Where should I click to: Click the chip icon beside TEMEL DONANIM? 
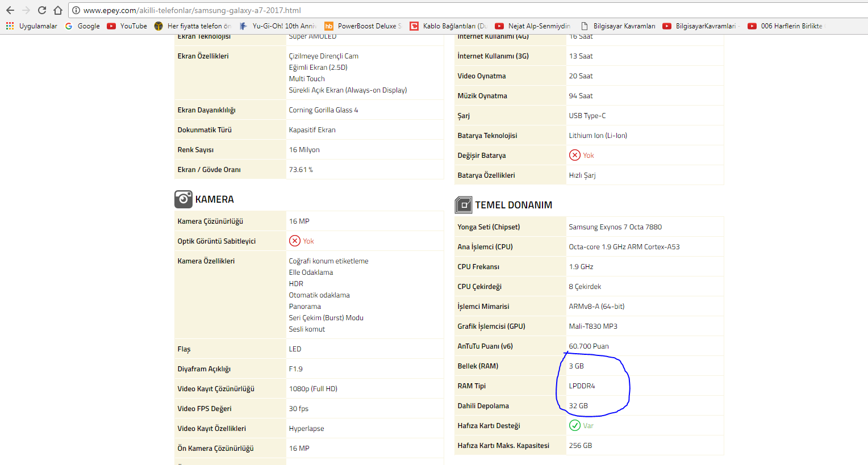coord(464,205)
